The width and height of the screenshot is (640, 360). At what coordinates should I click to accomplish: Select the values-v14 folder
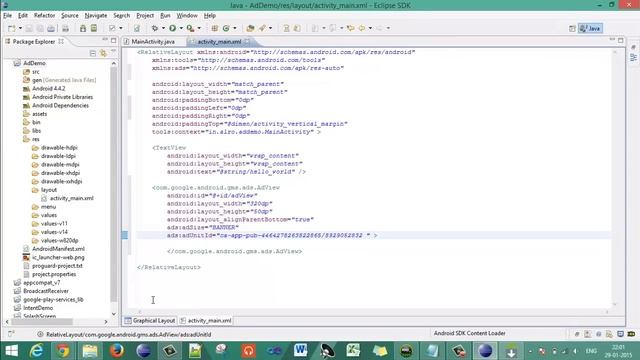(x=54, y=232)
